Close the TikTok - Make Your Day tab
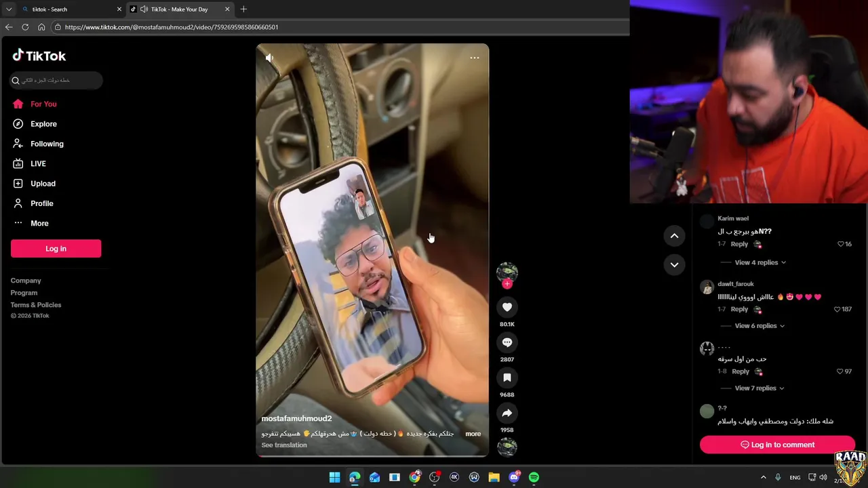The image size is (868, 488). (227, 9)
